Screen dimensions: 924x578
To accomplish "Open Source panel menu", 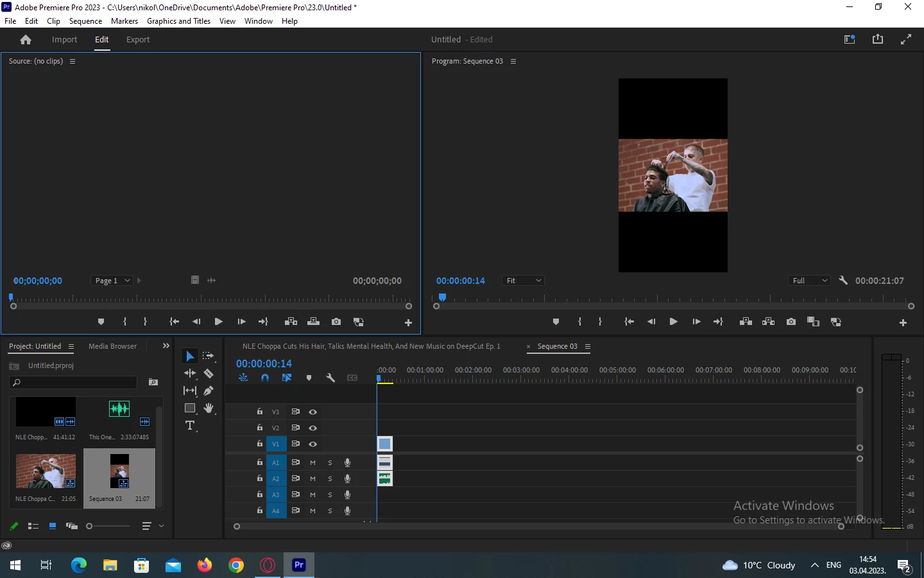I will click(x=73, y=62).
